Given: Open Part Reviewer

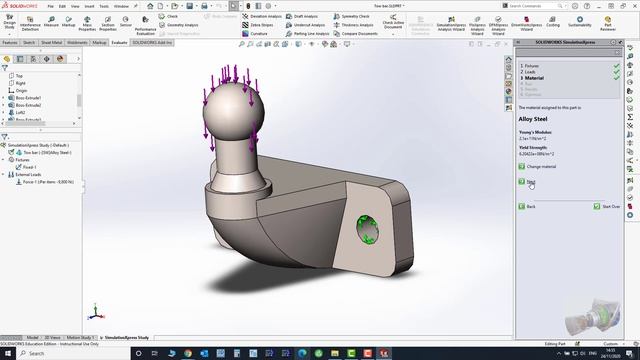Looking at the screenshot, I should (608, 24).
